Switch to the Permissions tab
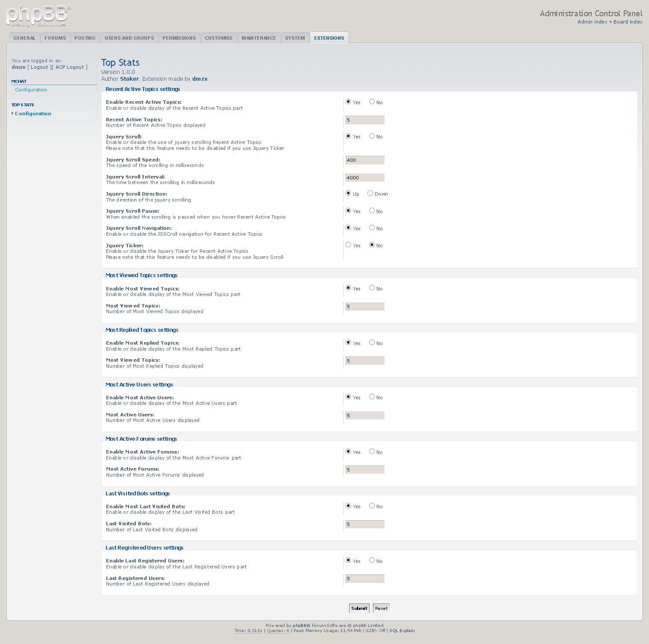This screenshot has height=644, width=649. click(x=179, y=38)
